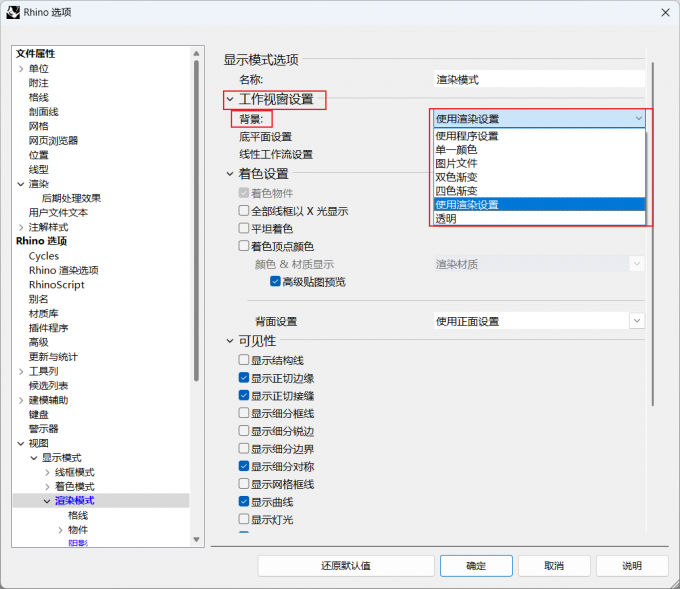Open 后期处理效果 under 渲染
This screenshot has height=589, width=680.
[x=71, y=198]
